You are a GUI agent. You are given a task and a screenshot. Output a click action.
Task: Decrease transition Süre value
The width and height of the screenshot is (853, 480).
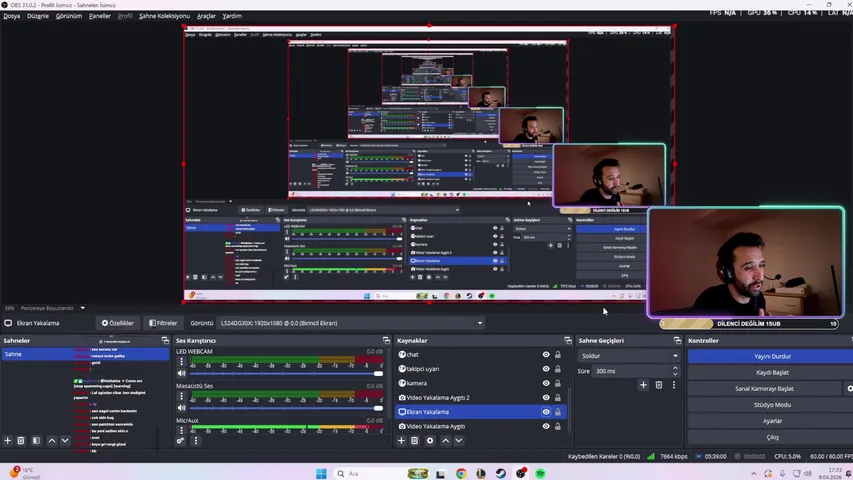[675, 374]
